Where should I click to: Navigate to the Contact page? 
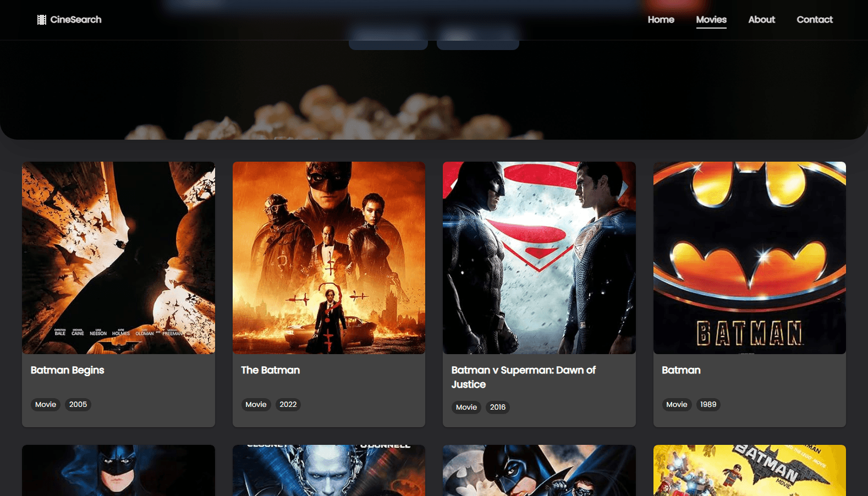coord(815,20)
